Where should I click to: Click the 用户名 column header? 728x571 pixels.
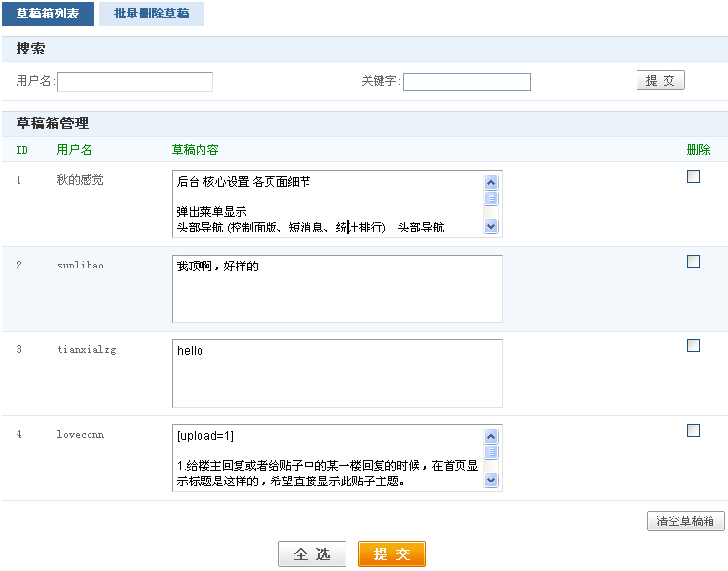(x=74, y=150)
